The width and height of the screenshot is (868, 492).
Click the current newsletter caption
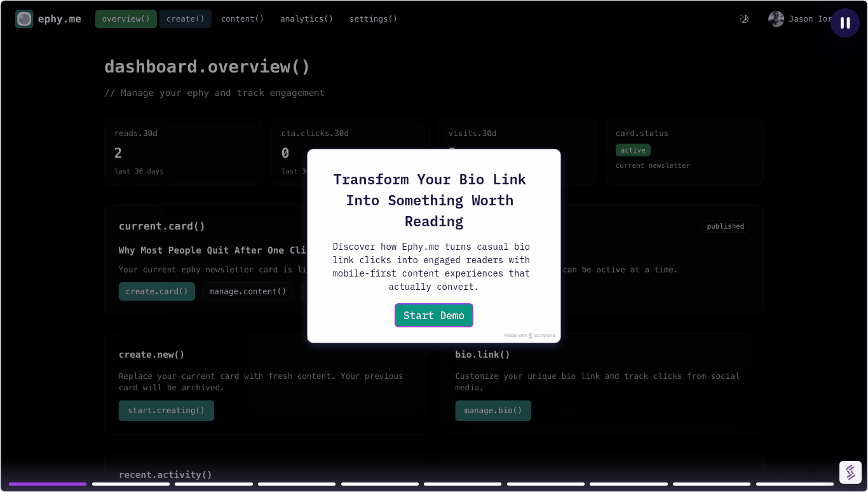(x=653, y=165)
